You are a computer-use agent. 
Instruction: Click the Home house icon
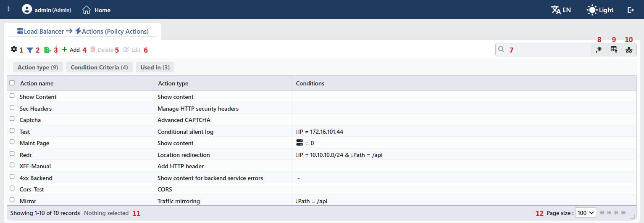pos(87,10)
